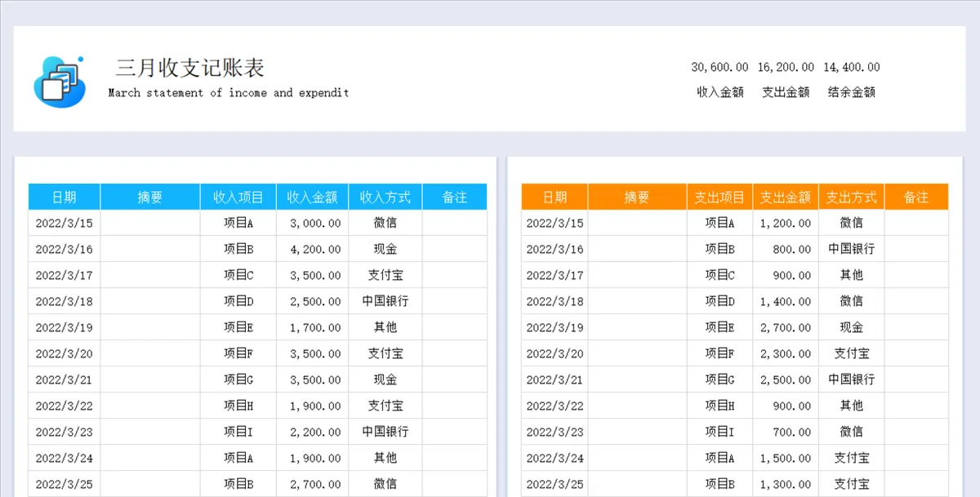Click 项目F in the income table
980x497 pixels.
(238, 353)
